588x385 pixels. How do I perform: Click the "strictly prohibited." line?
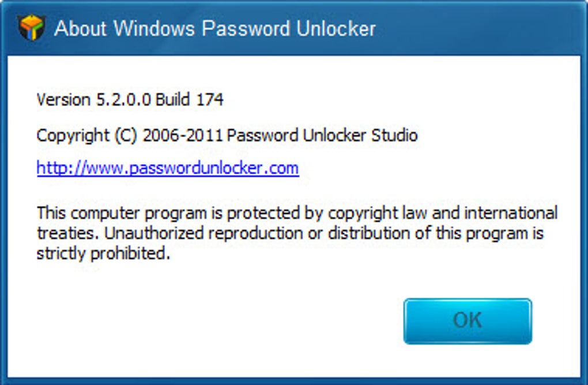(104, 253)
